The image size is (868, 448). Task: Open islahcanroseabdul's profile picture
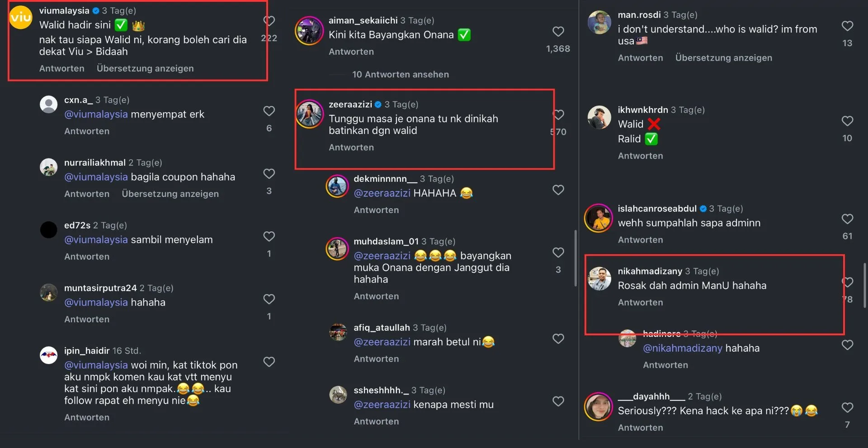tap(598, 218)
